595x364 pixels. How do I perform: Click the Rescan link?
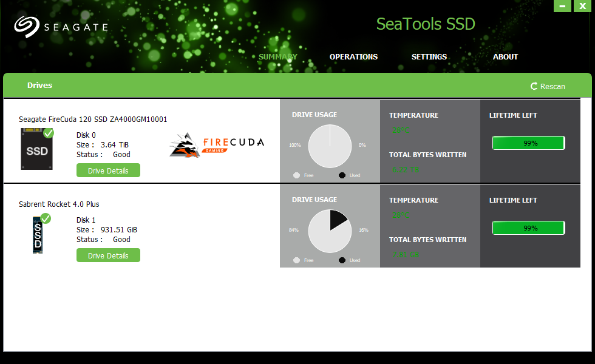pos(548,86)
